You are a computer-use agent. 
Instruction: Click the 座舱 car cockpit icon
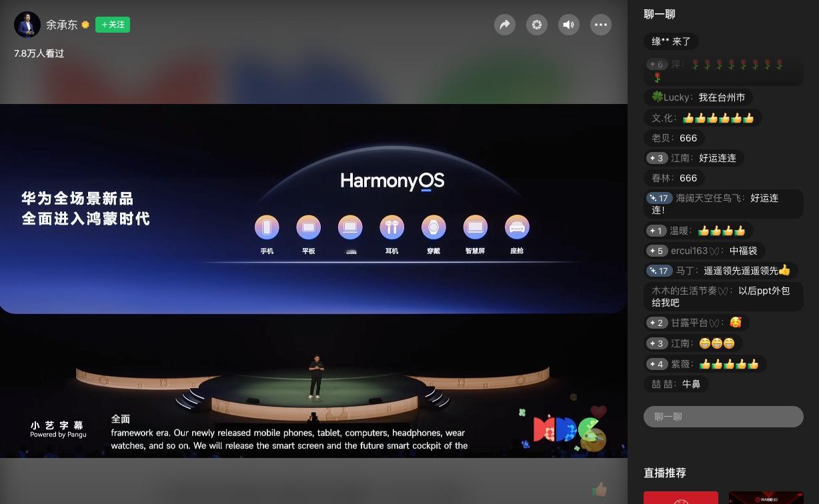point(517,227)
